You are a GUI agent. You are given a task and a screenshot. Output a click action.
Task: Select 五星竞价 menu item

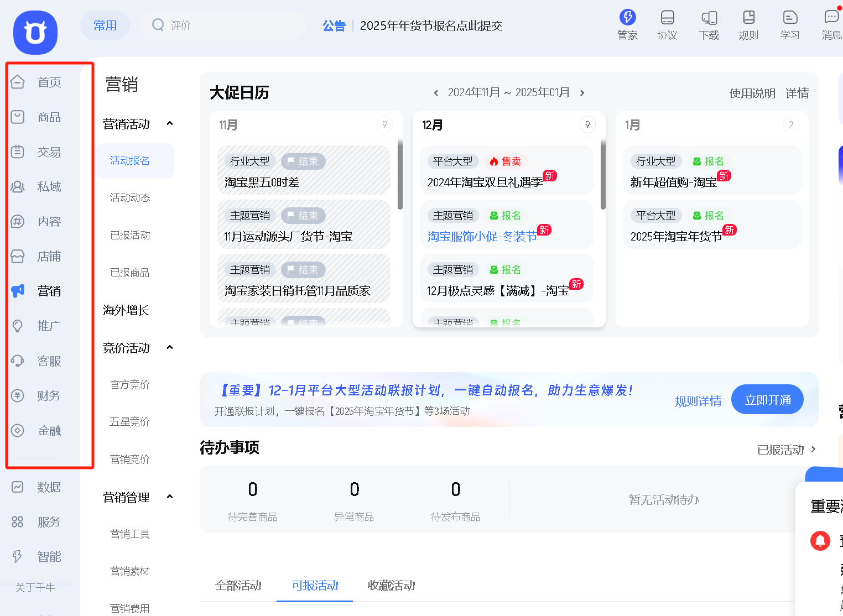(130, 422)
